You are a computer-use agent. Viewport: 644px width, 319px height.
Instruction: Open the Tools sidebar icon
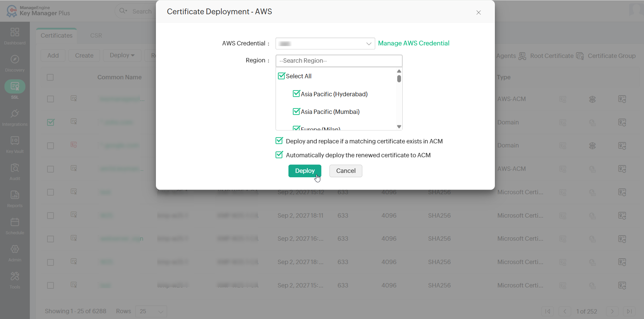click(x=15, y=276)
